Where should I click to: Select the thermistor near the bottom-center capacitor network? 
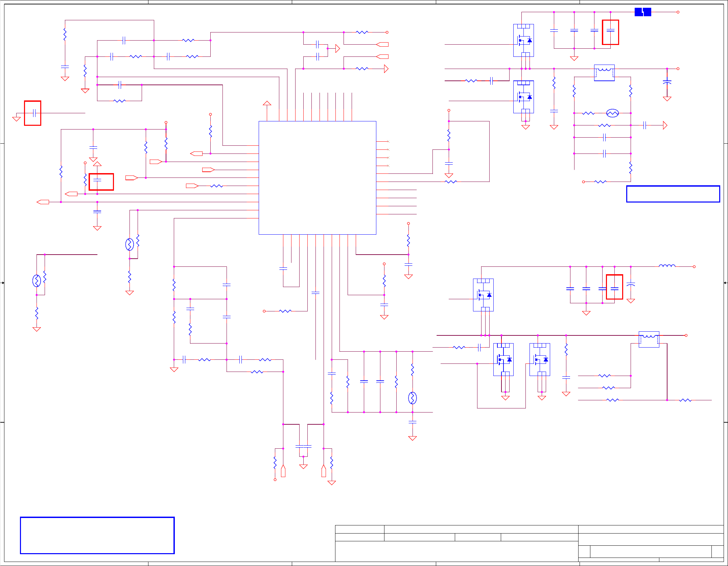point(412,398)
